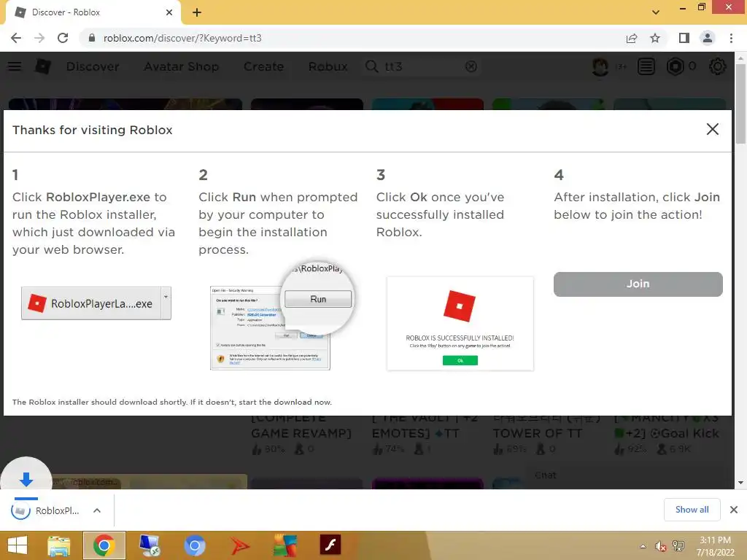
Task: Expand the tab search chevron
Action: pyautogui.click(x=656, y=12)
